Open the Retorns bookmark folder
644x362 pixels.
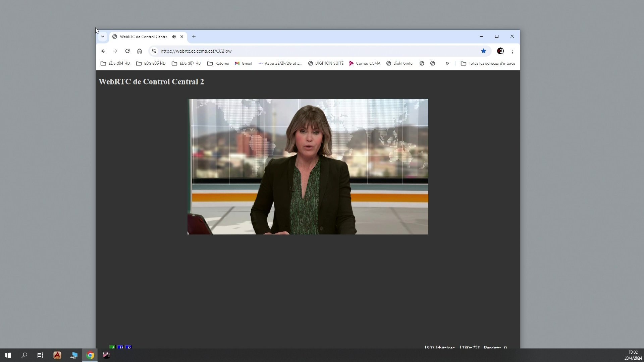coord(218,63)
